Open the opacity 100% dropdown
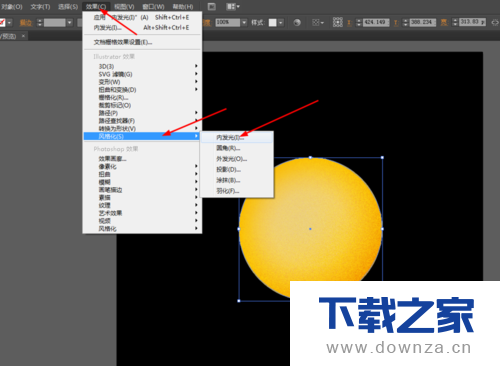 point(244,22)
